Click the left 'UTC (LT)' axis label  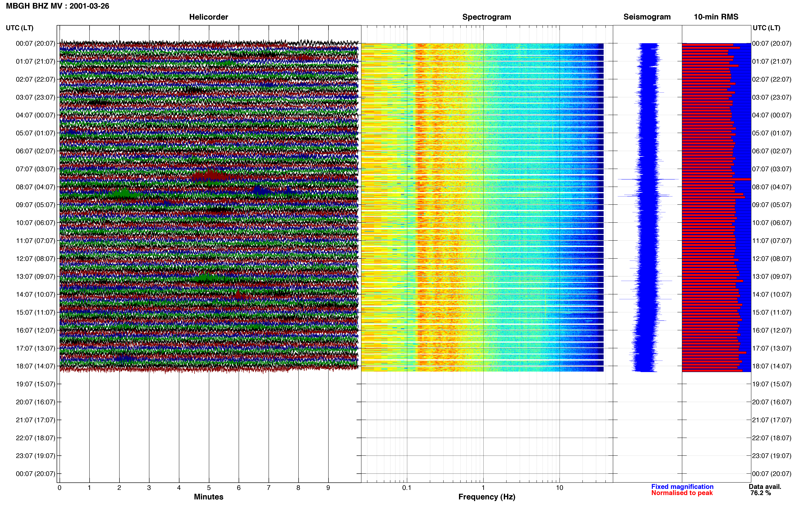point(20,28)
